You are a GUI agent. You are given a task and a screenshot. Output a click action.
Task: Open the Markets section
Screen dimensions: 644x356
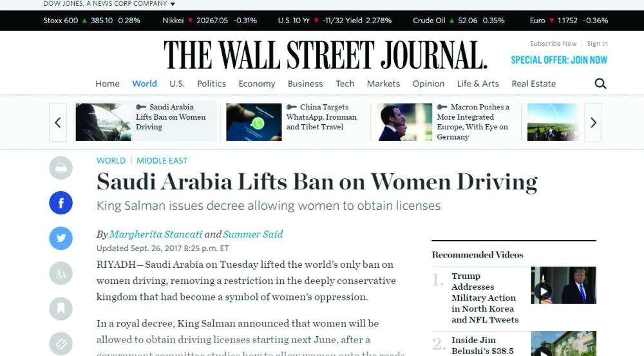(383, 84)
